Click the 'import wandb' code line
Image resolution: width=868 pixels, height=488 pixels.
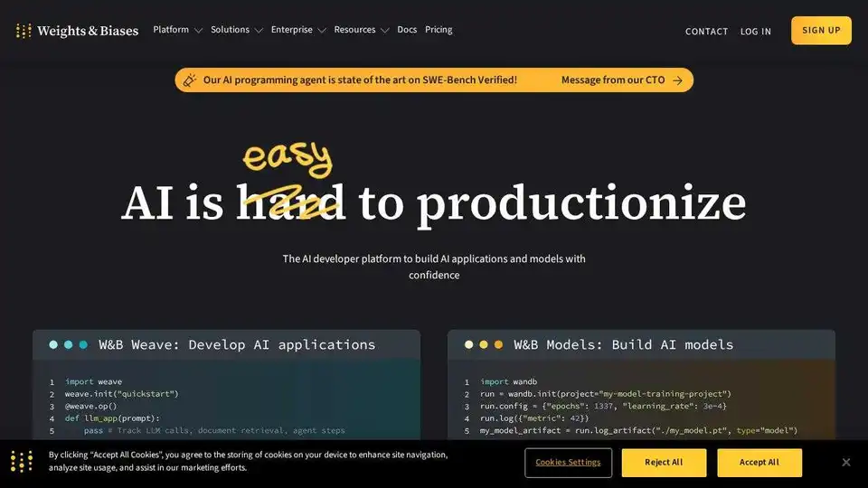click(509, 381)
